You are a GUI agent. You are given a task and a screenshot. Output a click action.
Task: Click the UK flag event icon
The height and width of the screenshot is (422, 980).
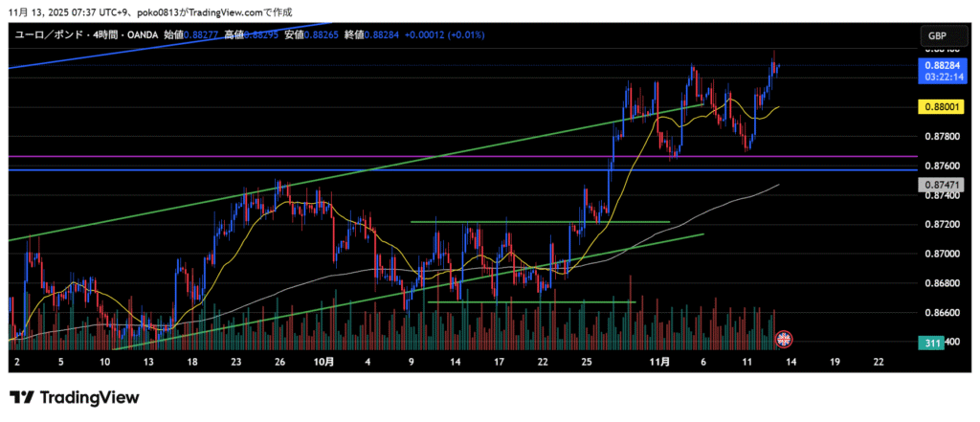click(783, 339)
